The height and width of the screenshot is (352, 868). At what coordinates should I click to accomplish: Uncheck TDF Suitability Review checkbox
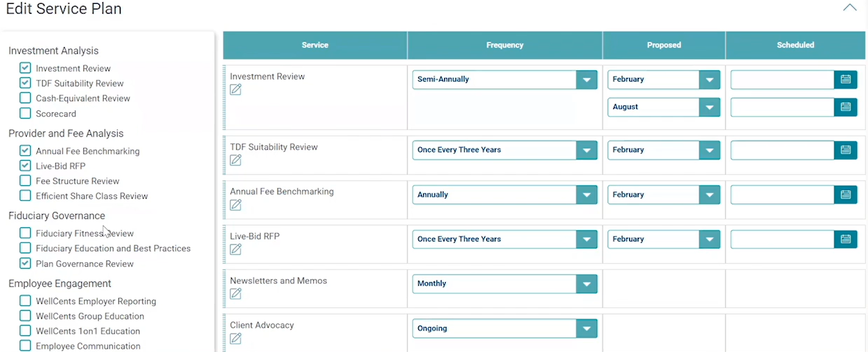25,83
